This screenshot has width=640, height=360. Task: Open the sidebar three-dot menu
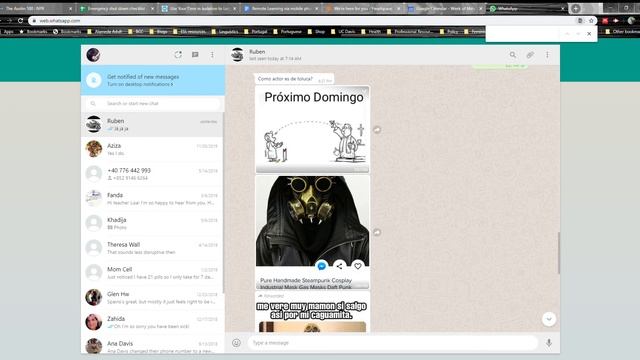(212, 55)
